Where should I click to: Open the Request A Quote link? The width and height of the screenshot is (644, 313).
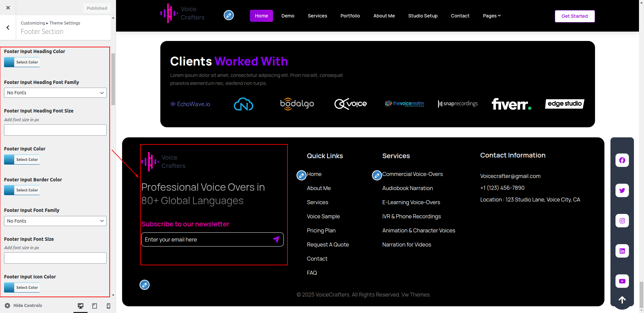tap(328, 244)
